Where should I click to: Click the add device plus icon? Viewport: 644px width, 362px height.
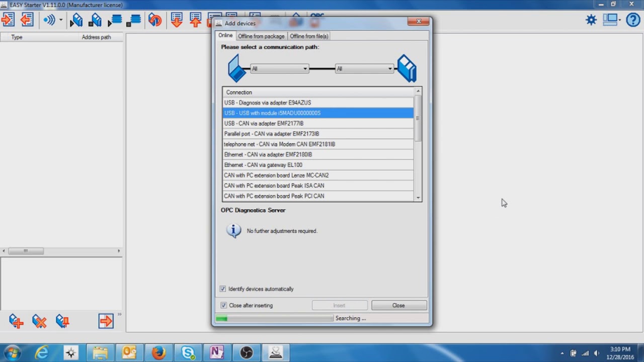coord(16,321)
